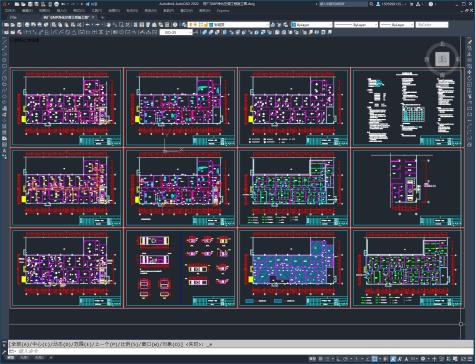Click the ViewCube top face

(x=442, y=59)
